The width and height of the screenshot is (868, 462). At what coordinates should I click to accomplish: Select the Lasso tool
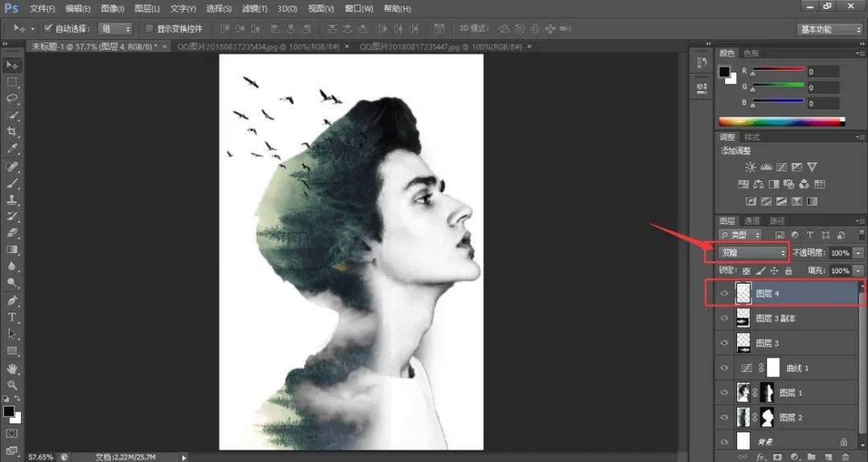point(11,99)
